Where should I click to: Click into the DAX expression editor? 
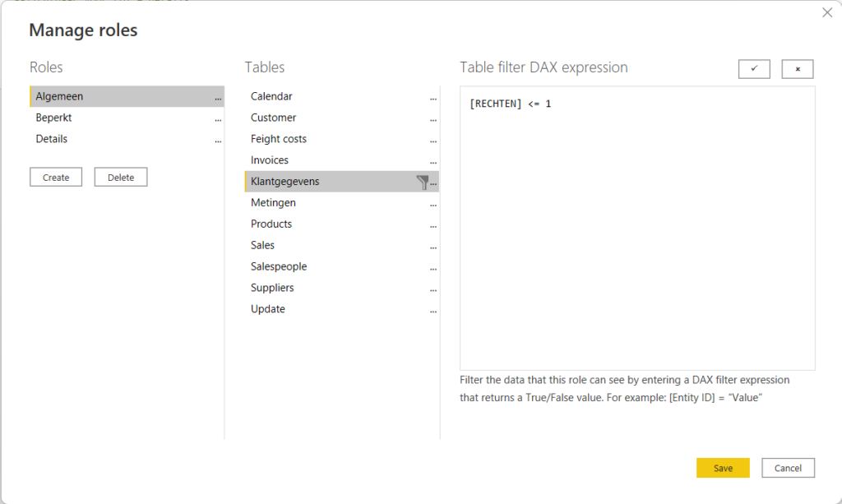click(x=637, y=230)
